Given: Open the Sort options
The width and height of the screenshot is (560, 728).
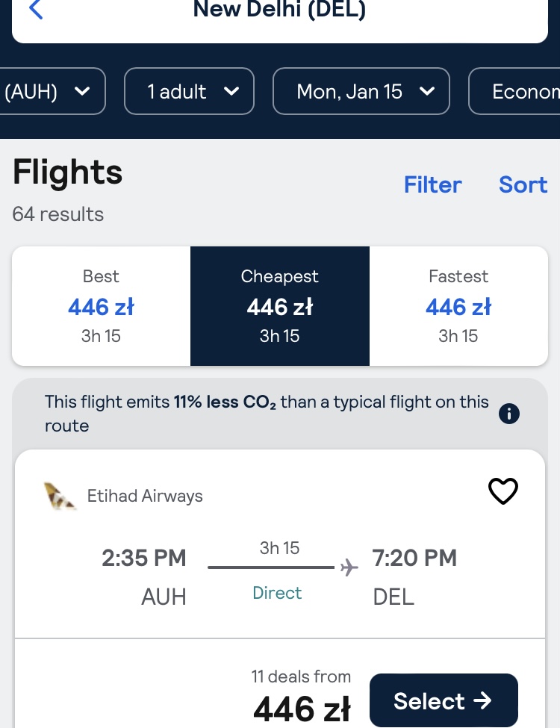Looking at the screenshot, I should click(x=523, y=184).
